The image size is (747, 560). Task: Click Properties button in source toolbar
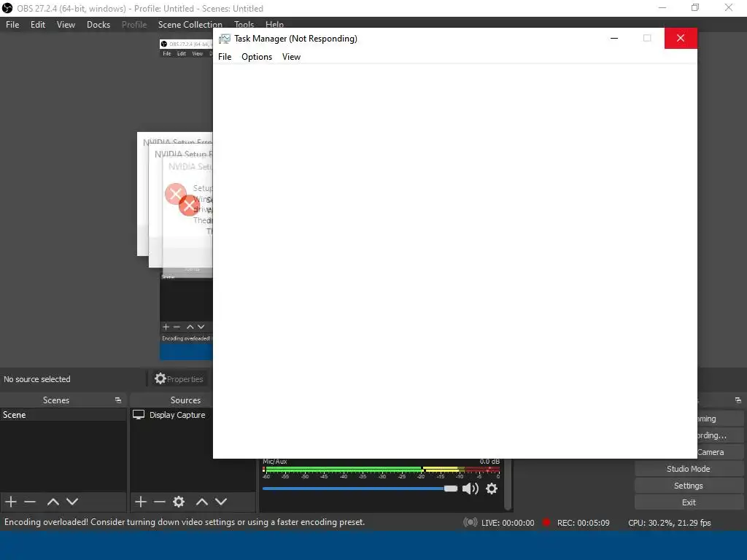coord(179,379)
